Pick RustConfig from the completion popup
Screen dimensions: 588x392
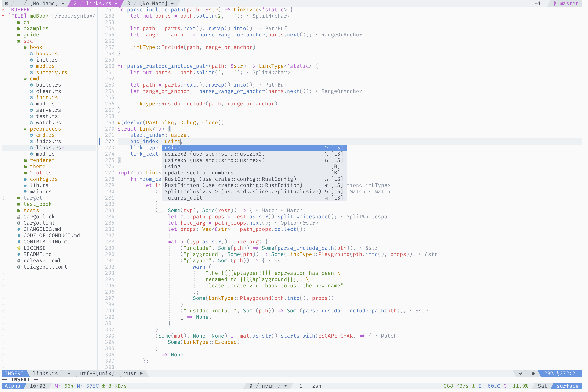230,179
